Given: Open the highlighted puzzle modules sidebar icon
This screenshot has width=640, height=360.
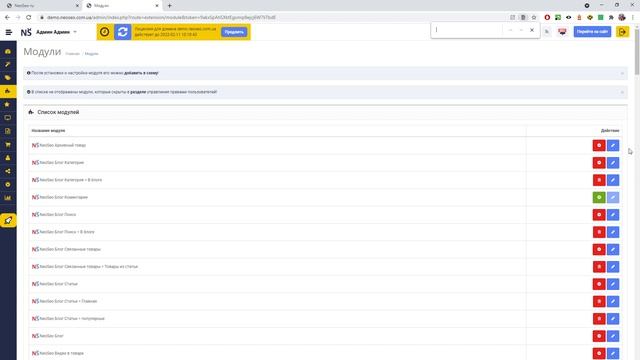Looking at the screenshot, I should click(x=8, y=91).
